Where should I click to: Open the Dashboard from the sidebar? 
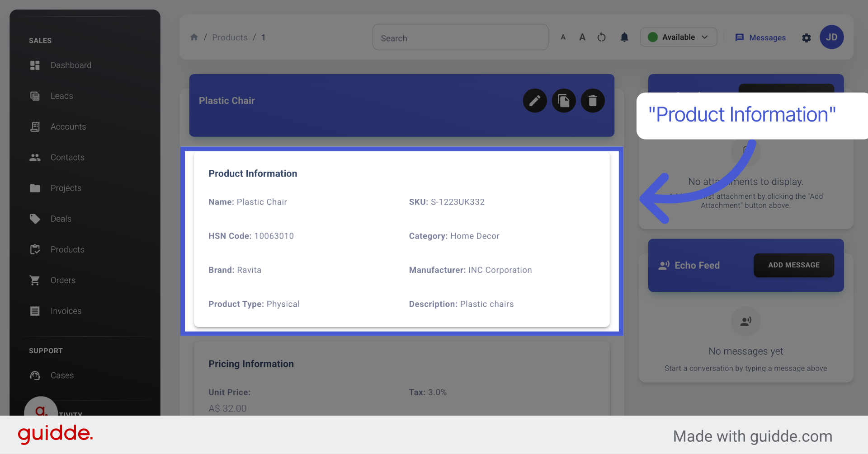point(71,65)
